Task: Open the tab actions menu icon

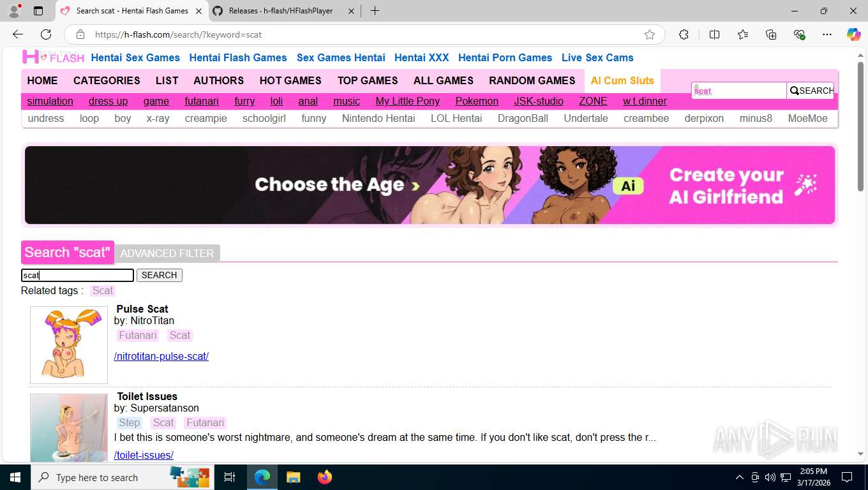Action: [38, 11]
